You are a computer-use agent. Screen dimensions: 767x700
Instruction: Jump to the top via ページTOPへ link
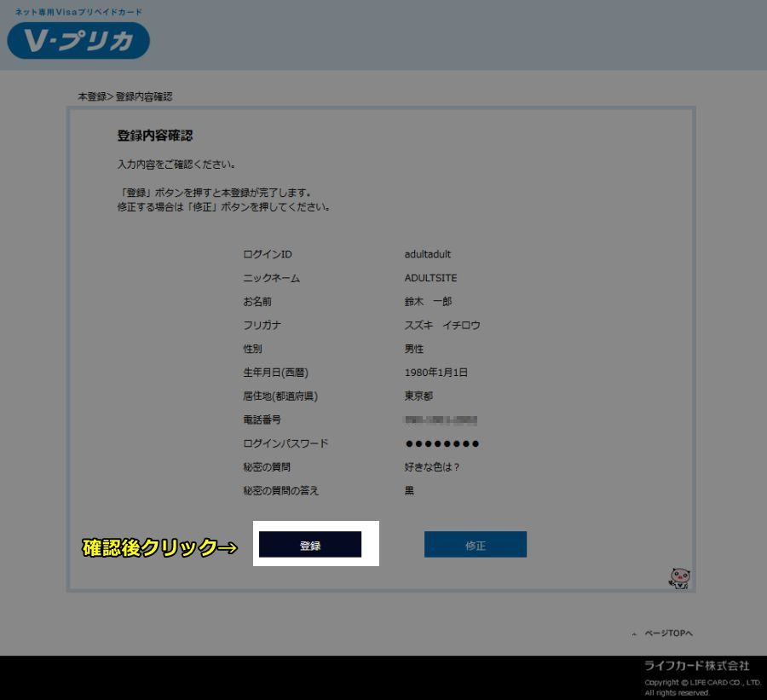pos(668,633)
